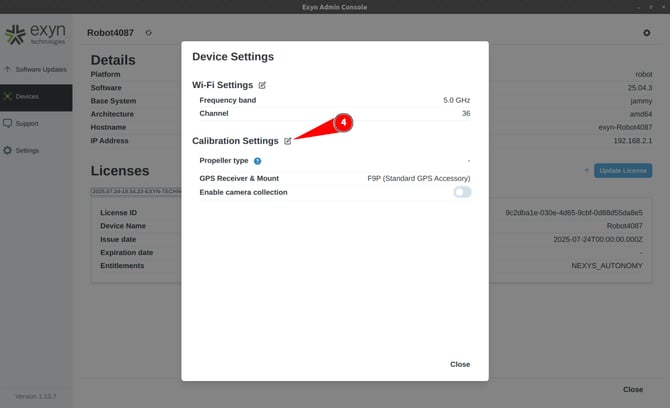Click the bottom-right Close button

point(632,389)
